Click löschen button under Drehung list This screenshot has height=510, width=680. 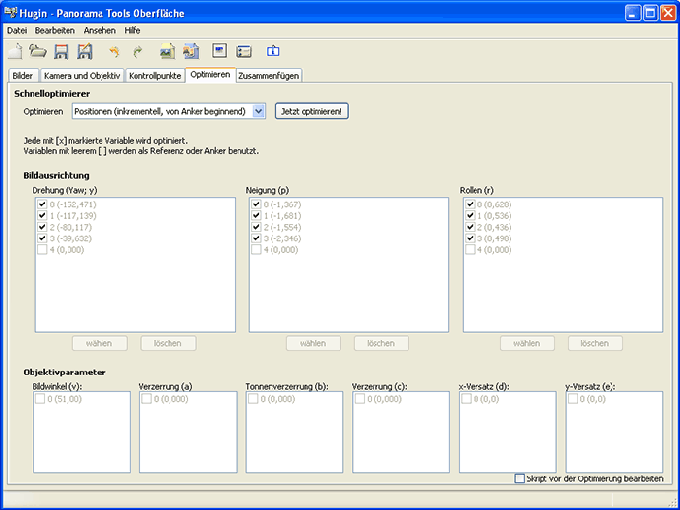click(168, 343)
